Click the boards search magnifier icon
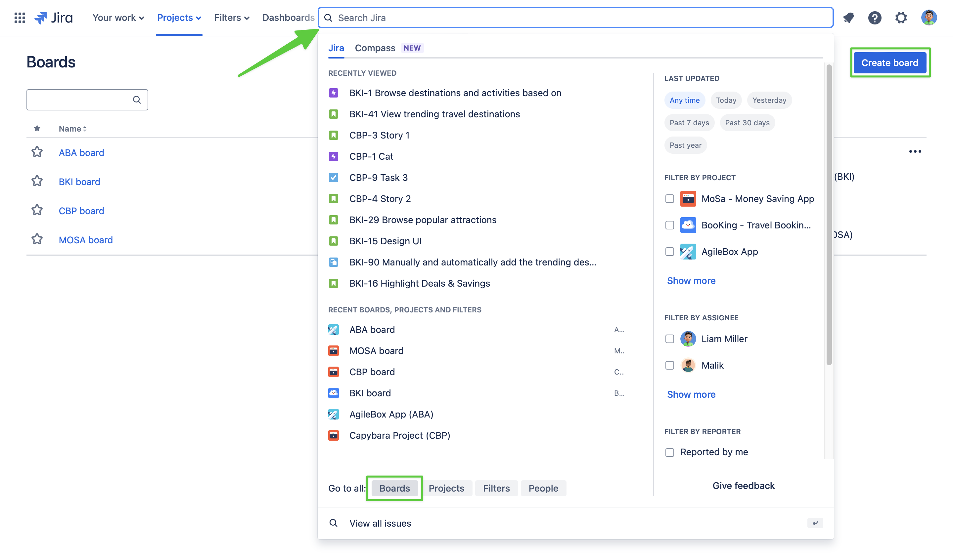953x560 pixels. (x=137, y=100)
